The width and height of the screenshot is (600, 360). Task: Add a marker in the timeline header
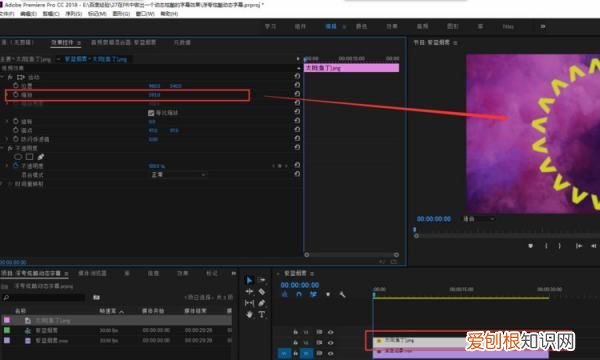tap(328, 295)
